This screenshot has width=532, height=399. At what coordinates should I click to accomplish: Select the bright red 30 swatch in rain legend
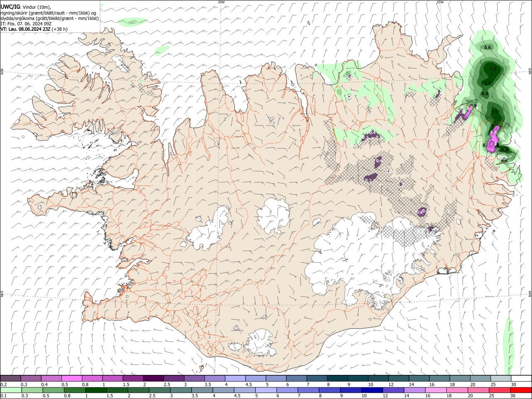(x=521, y=390)
